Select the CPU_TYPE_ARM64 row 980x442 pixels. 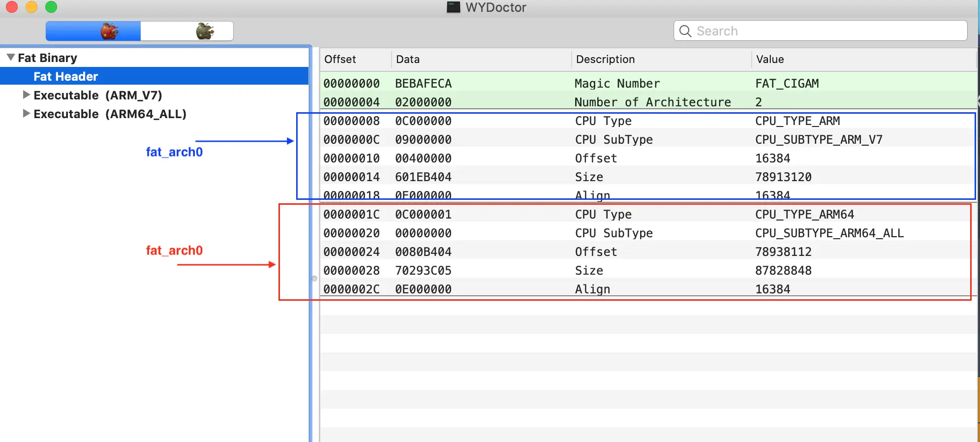pos(648,214)
